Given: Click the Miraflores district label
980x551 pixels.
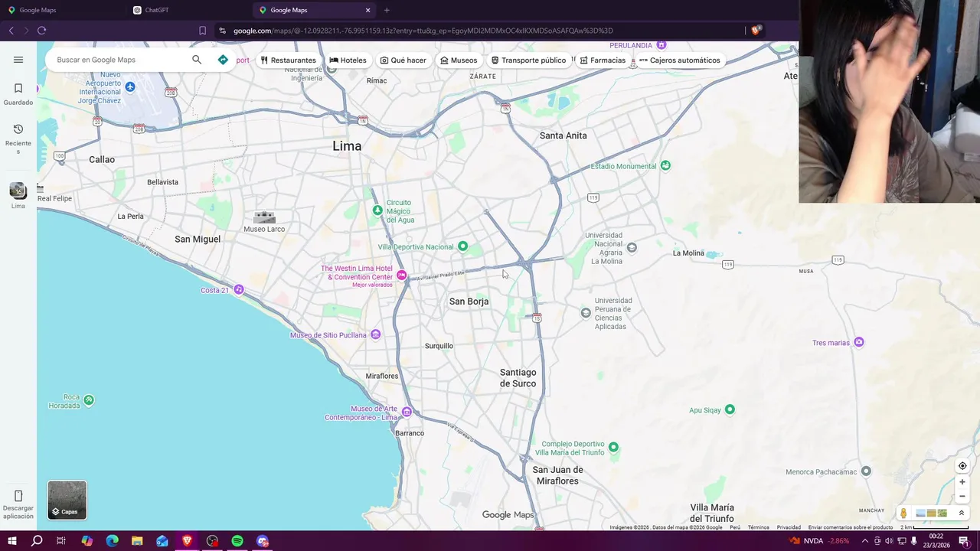Looking at the screenshot, I should coord(381,377).
